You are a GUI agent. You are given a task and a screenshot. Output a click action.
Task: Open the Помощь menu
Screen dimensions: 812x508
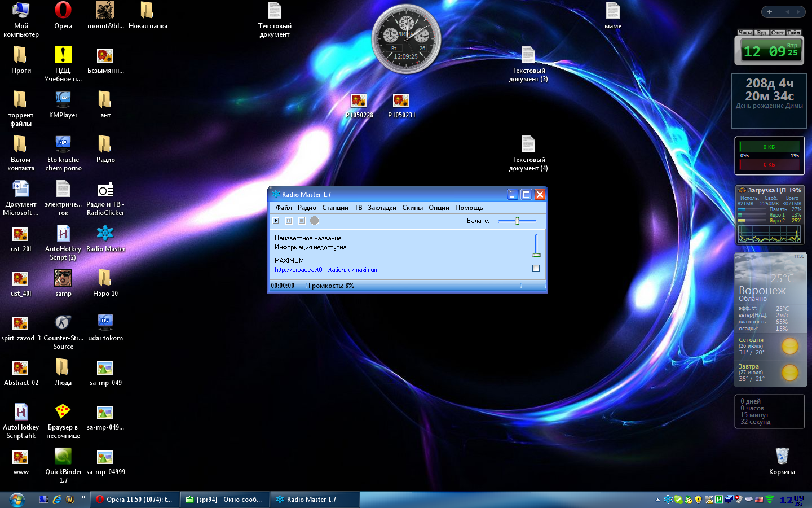coord(469,208)
